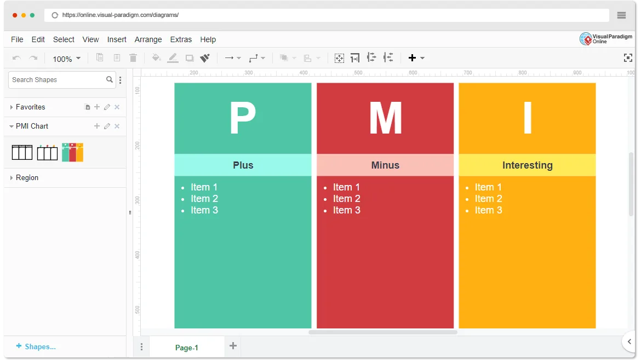Screen dimensions: 641x364
Task: Click the browser URL address bar
Action: click(326, 15)
